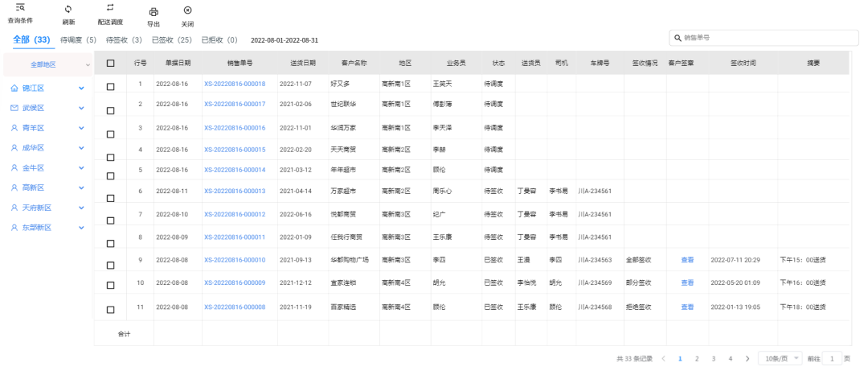Select 锦江区 home icon in sidebar

click(x=14, y=88)
